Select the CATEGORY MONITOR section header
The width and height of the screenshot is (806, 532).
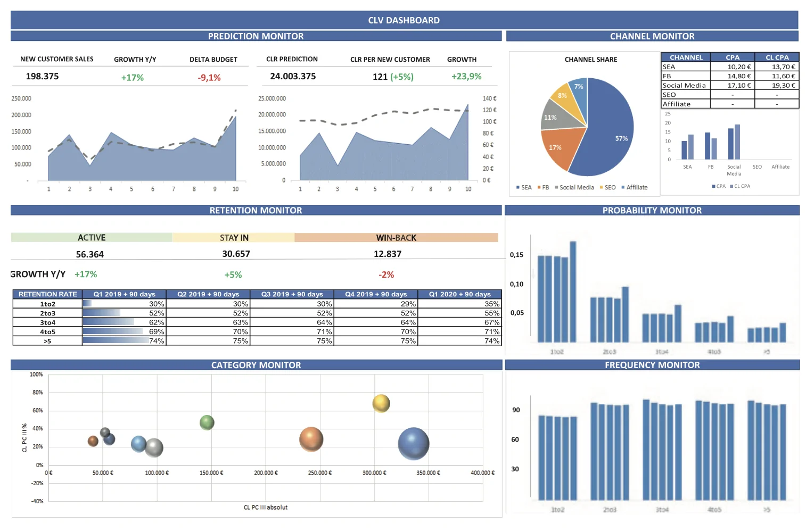tap(256, 365)
